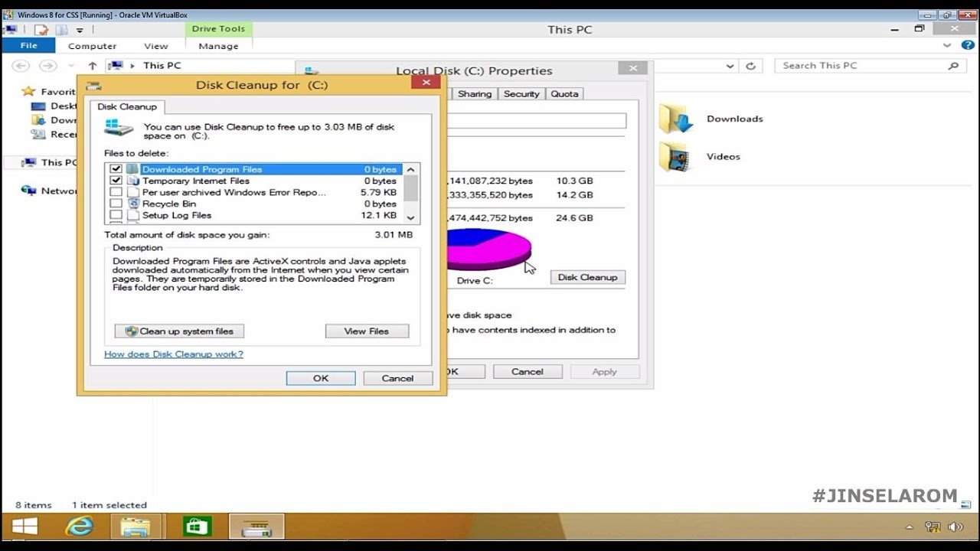Click the breadcrumb arrow before This PC
980x551 pixels.
pyautogui.click(x=132, y=66)
